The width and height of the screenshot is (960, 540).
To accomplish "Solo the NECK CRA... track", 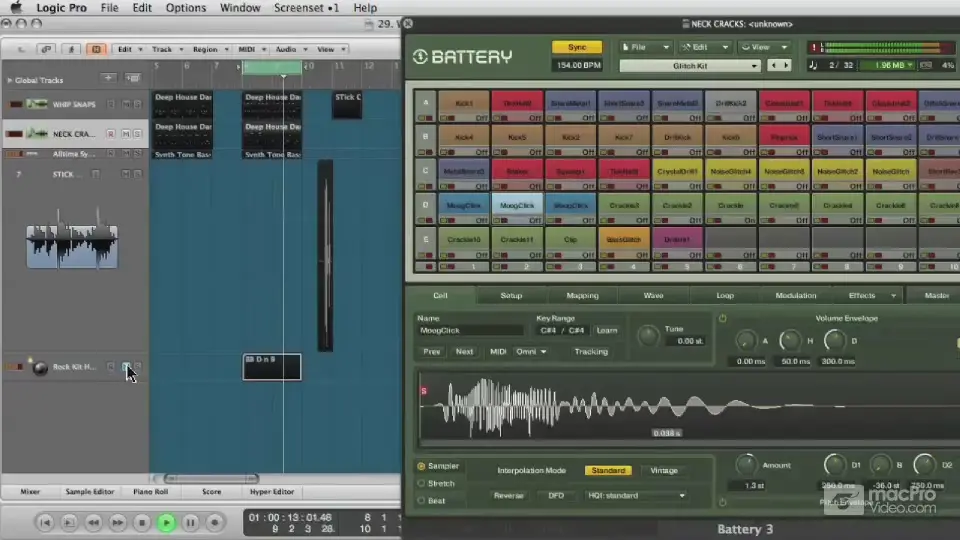I will pos(137,133).
